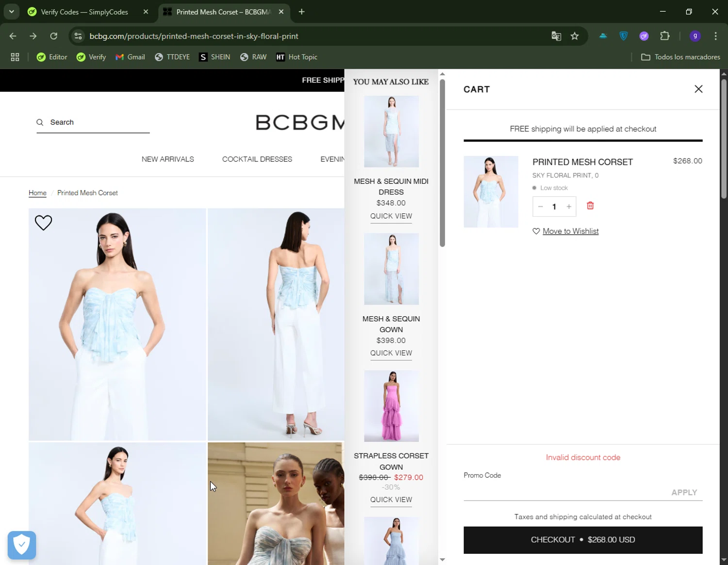Apply the promo code

pyautogui.click(x=684, y=492)
